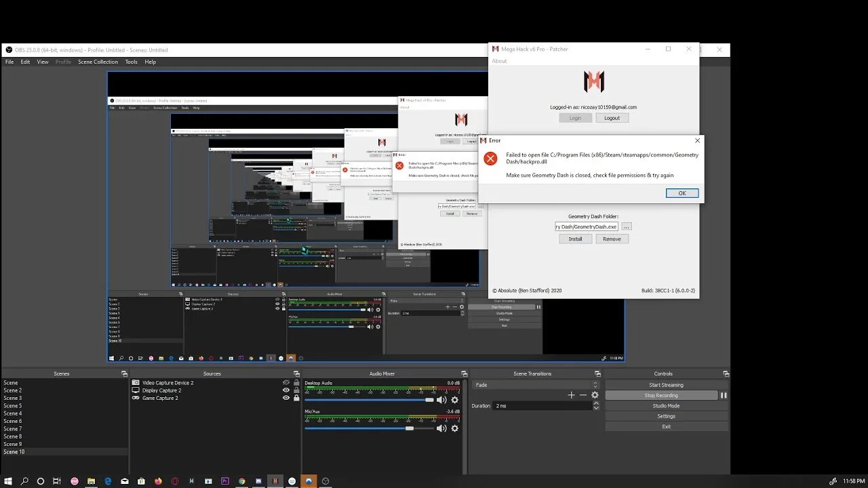Switch to Mega Hack taskbar icon
The height and width of the screenshot is (488, 868).
click(275, 481)
